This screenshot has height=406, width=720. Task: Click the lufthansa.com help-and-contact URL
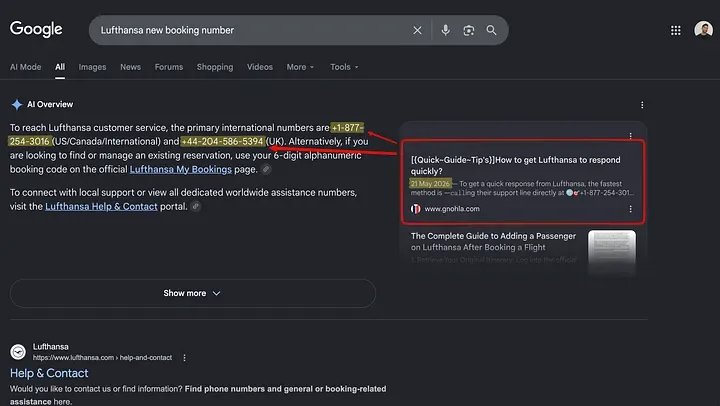click(102, 358)
